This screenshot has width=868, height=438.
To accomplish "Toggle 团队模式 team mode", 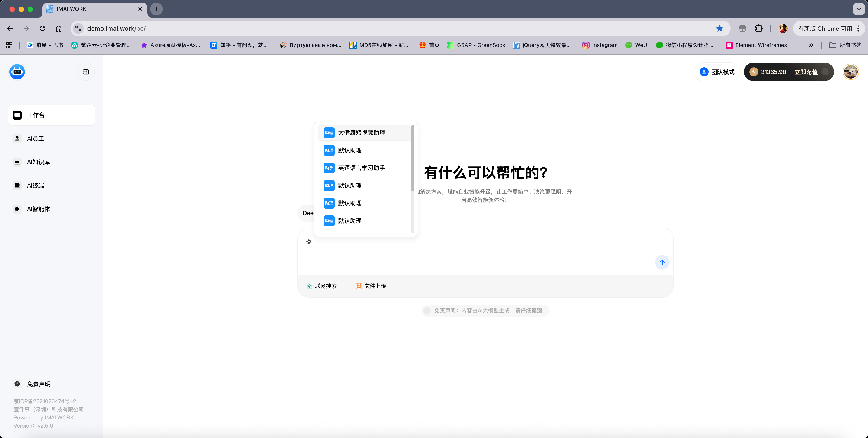I will [x=717, y=72].
